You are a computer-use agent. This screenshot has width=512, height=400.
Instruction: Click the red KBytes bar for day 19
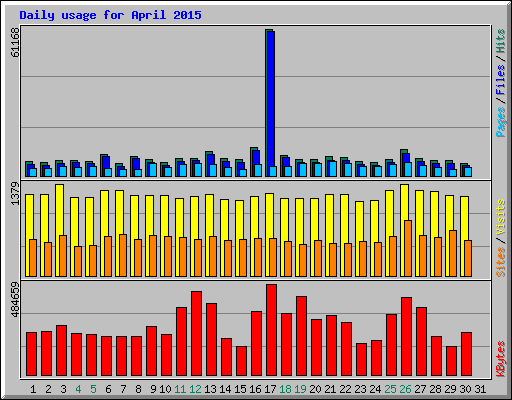301,336
